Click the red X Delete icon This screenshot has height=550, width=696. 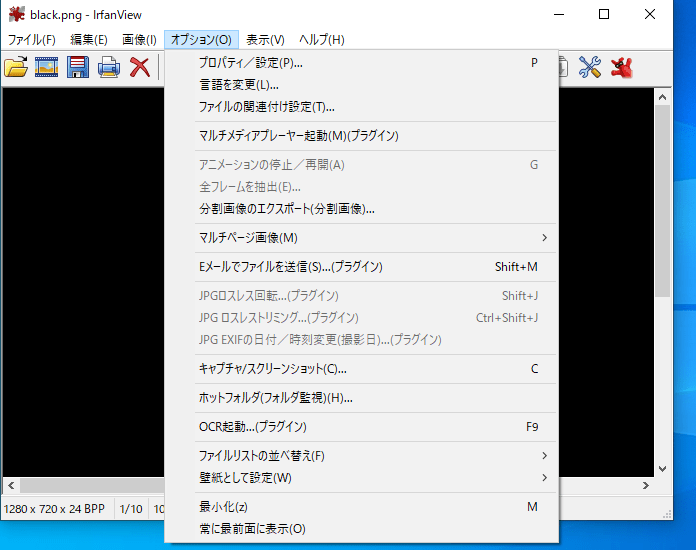[x=140, y=67]
